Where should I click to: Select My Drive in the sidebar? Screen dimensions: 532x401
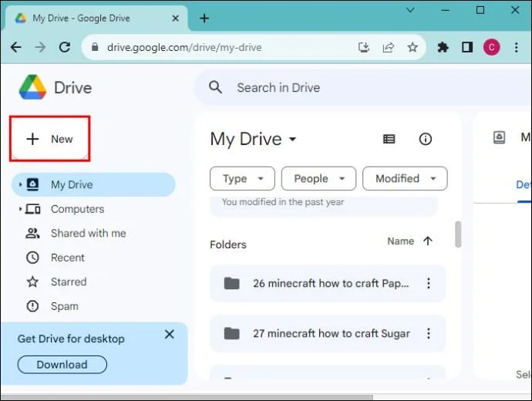click(x=93, y=184)
